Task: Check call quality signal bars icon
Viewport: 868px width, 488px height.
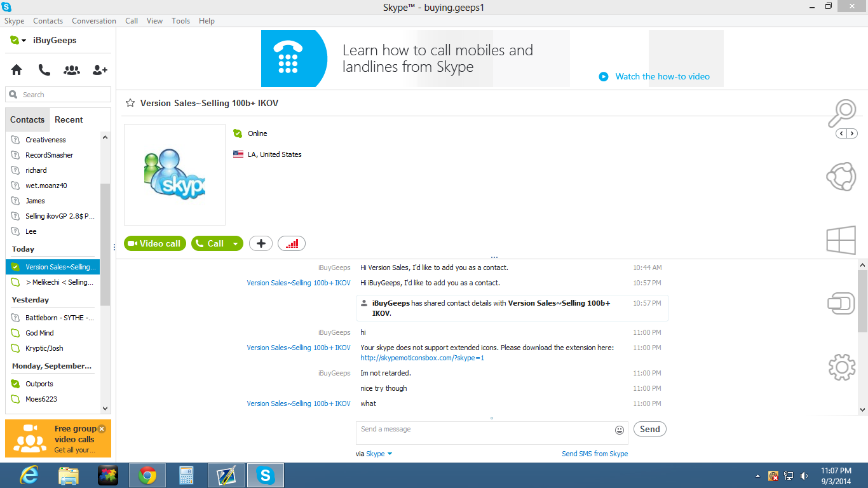Action: [292, 243]
